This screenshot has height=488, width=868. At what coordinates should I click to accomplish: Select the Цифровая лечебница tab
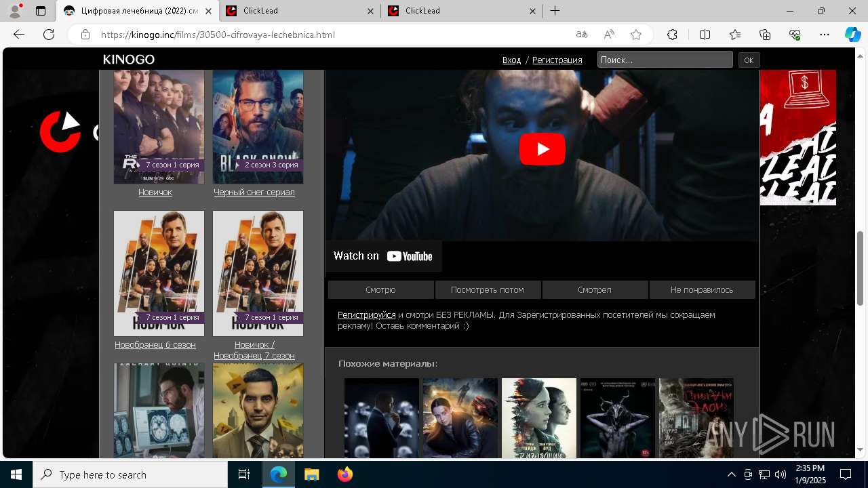coord(137,11)
